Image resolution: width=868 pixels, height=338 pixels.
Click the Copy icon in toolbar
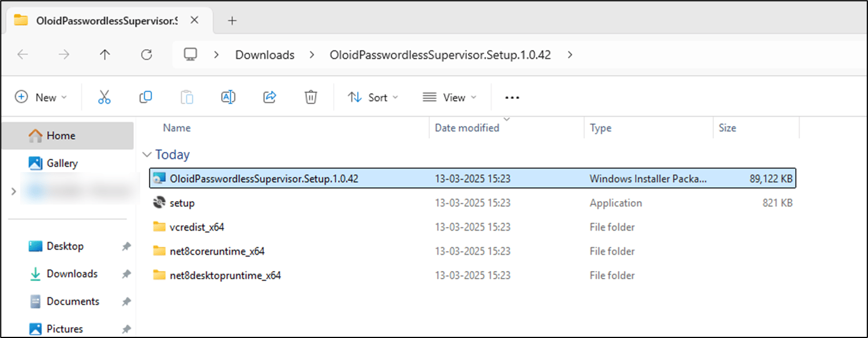point(145,97)
